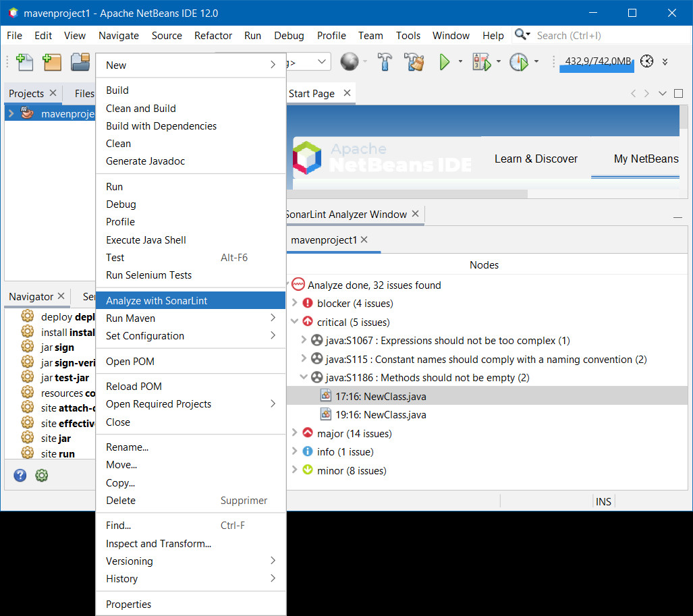This screenshot has width=693, height=616.
Task: Click file icon of 19:16 NewClass.java
Action: [x=326, y=414]
